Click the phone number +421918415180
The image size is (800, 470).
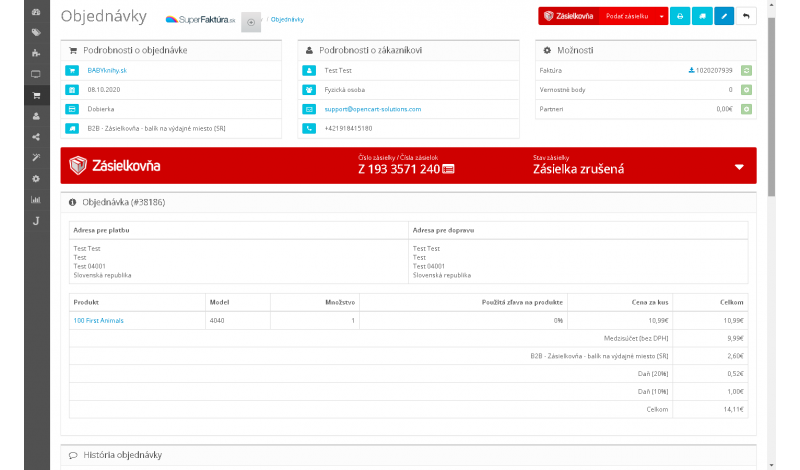[x=348, y=129]
